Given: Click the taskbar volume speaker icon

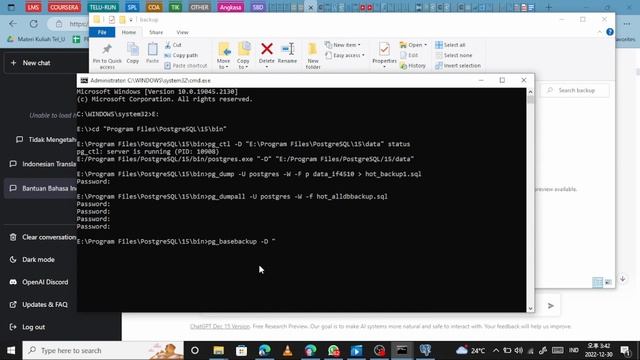Looking at the screenshot, I should [x=518, y=350].
